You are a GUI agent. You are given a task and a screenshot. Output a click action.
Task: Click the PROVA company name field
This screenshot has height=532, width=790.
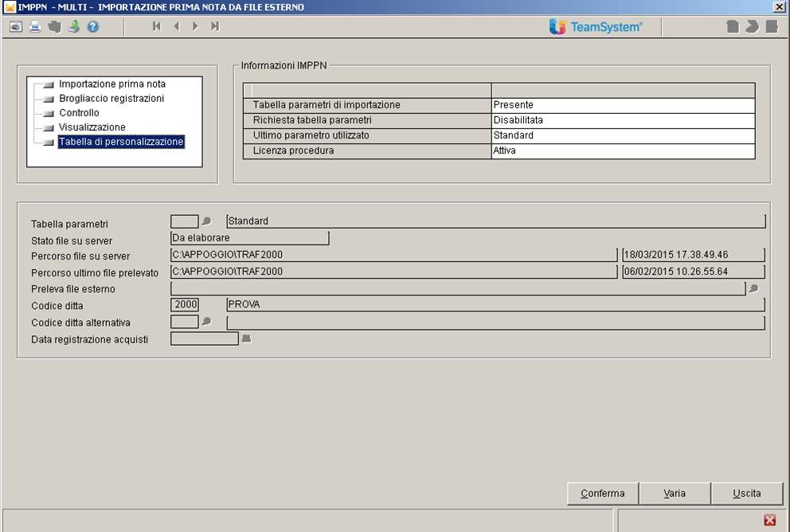496,305
